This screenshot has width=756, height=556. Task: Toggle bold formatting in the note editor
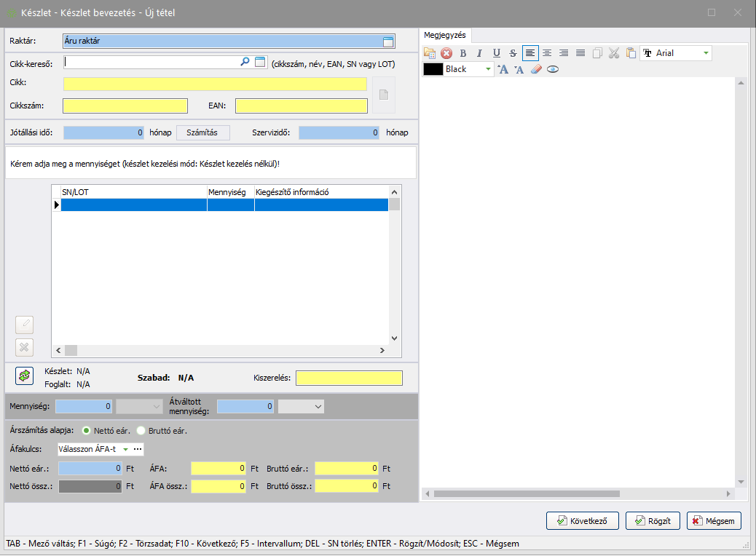point(462,53)
